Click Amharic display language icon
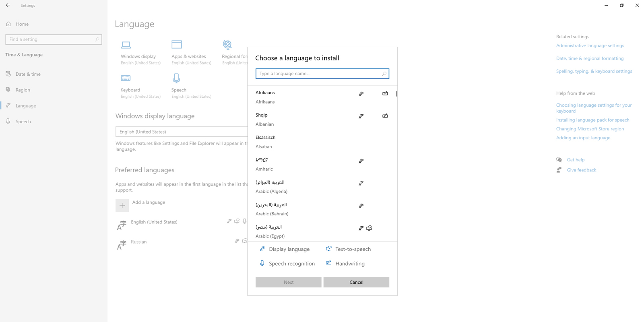 pos(361,161)
